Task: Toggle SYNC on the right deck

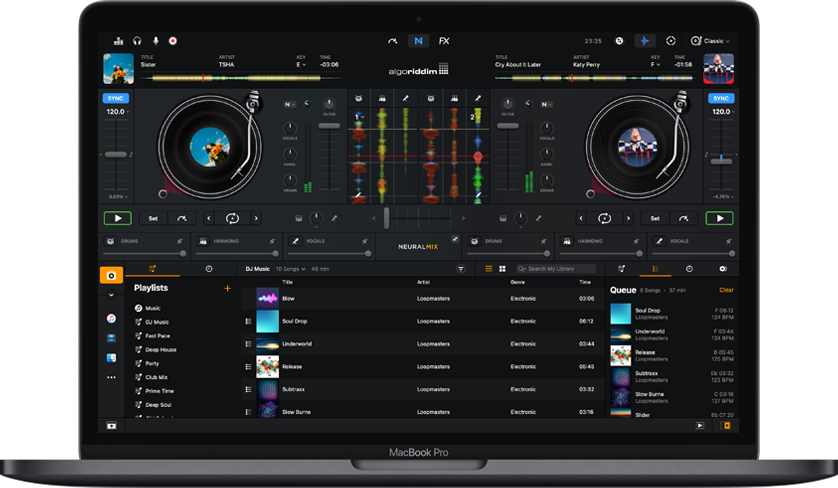Action: (x=720, y=98)
